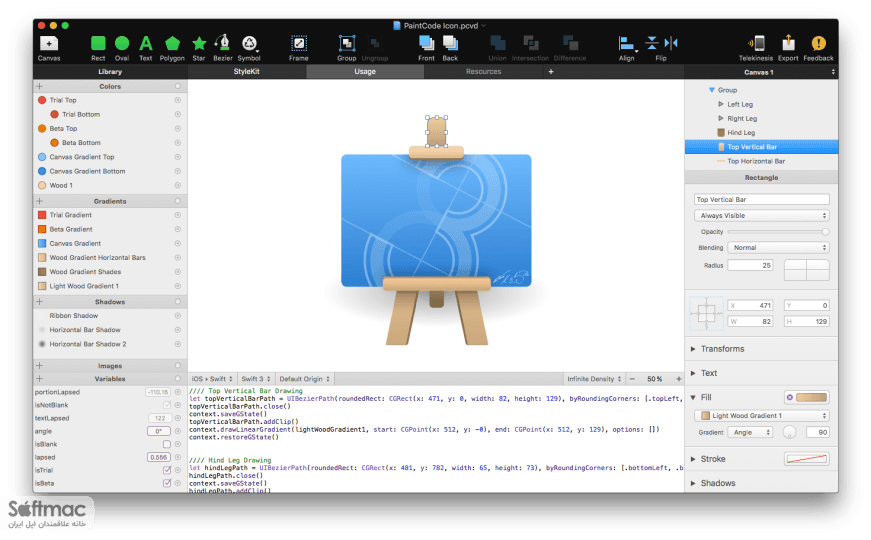871x540 pixels.
Task: Zoom in with the plus button
Action: tap(678, 378)
